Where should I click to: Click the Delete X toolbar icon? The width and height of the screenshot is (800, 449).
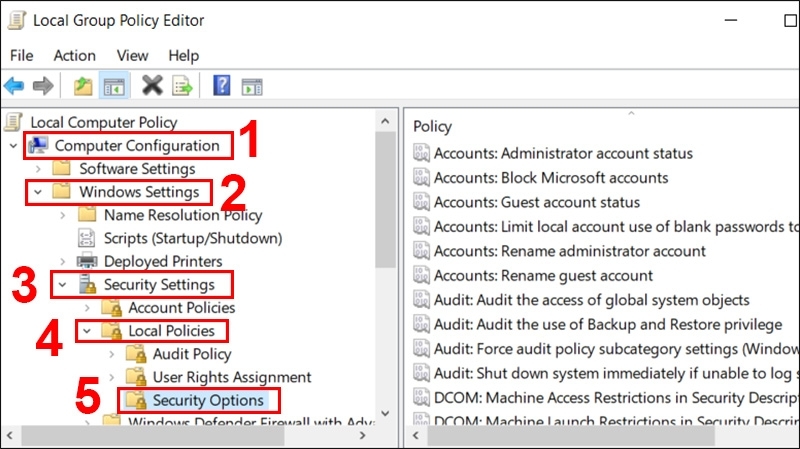(151, 86)
